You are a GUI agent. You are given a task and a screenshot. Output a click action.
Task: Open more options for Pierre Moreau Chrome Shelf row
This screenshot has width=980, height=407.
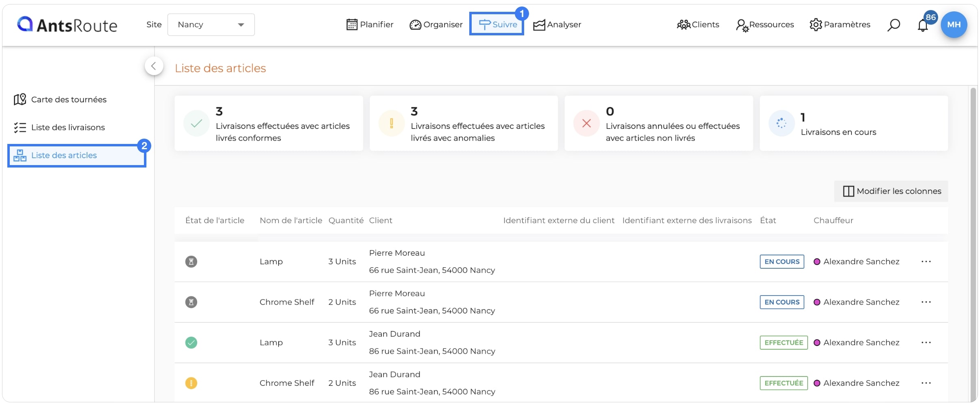[926, 302]
